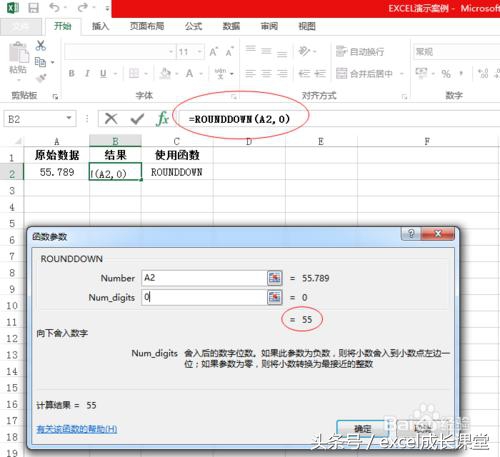Toggle Underline formatting

coord(103,73)
